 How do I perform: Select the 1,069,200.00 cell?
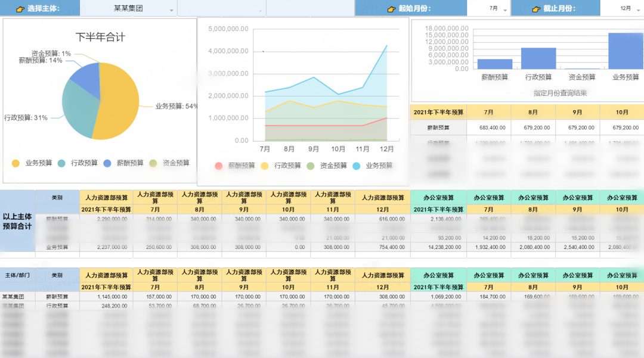tap(438, 297)
